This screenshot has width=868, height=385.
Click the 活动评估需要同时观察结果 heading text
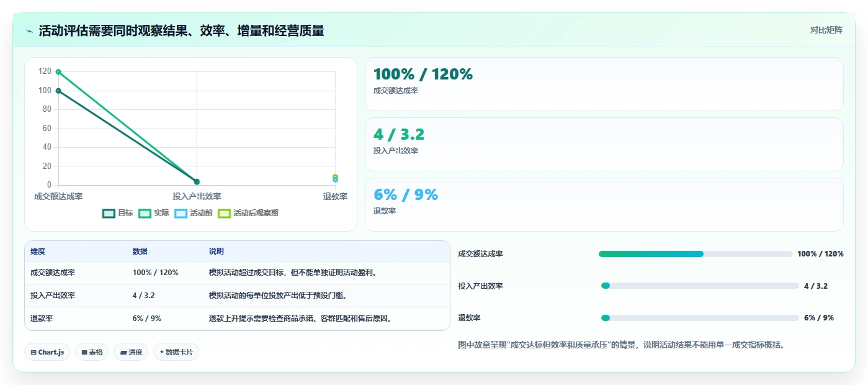[181, 31]
